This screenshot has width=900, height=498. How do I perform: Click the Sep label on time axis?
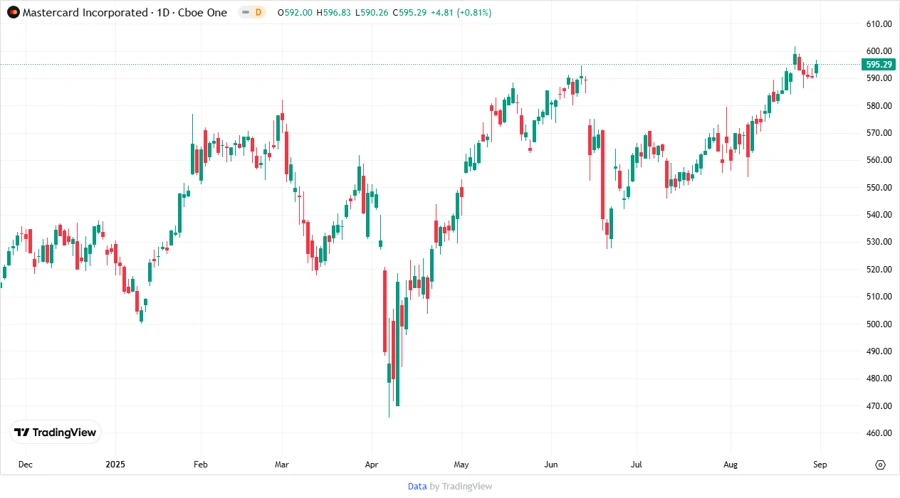coord(820,465)
